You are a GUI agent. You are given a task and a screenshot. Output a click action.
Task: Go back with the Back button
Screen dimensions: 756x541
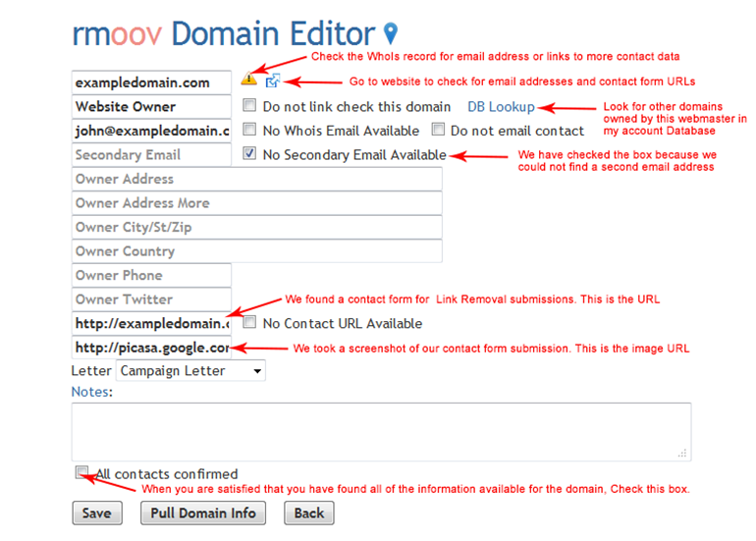point(308,513)
